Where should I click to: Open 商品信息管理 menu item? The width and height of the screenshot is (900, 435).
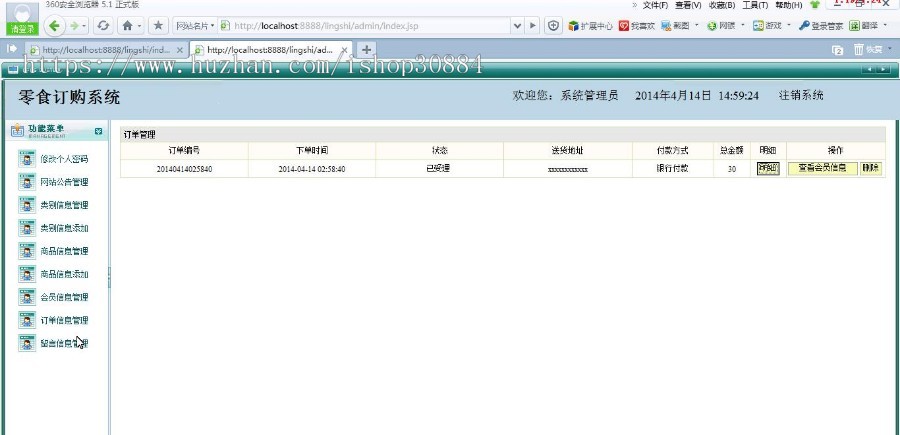64,251
